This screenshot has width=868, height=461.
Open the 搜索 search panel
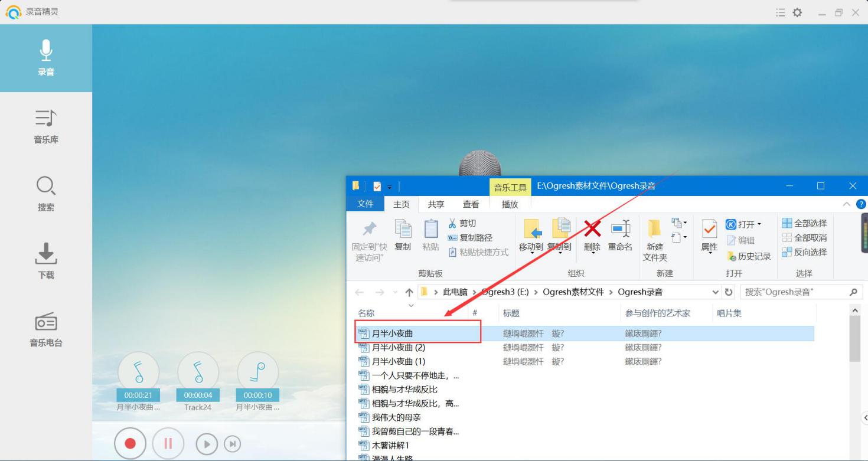(45, 194)
